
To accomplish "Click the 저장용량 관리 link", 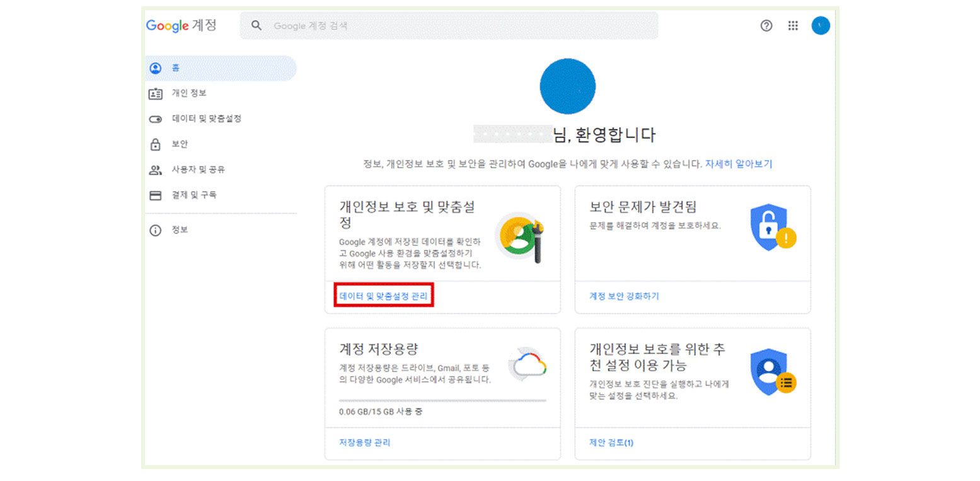I will click(365, 443).
